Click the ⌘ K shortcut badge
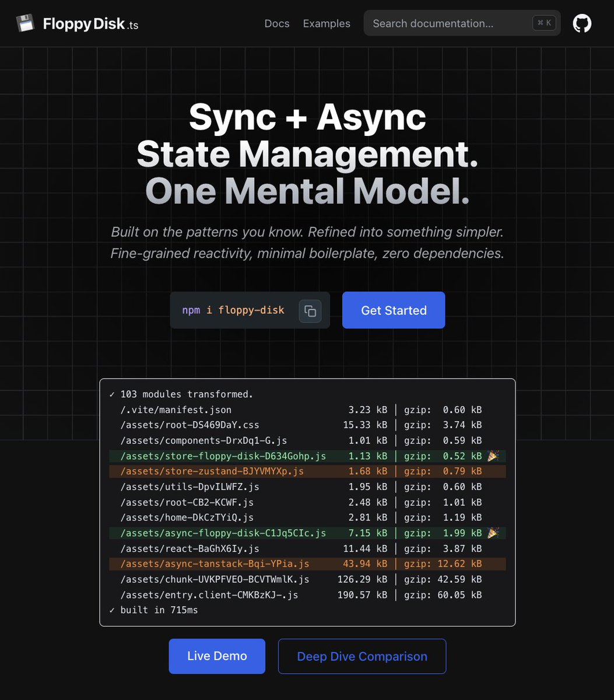The height and width of the screenshot is (700, 614). [x=544, y=23]
